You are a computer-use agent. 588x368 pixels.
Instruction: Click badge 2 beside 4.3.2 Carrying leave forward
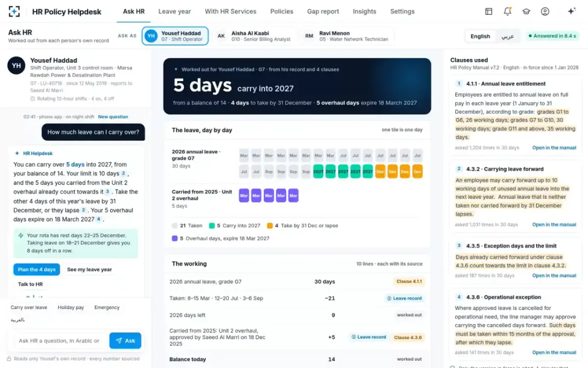459,169
